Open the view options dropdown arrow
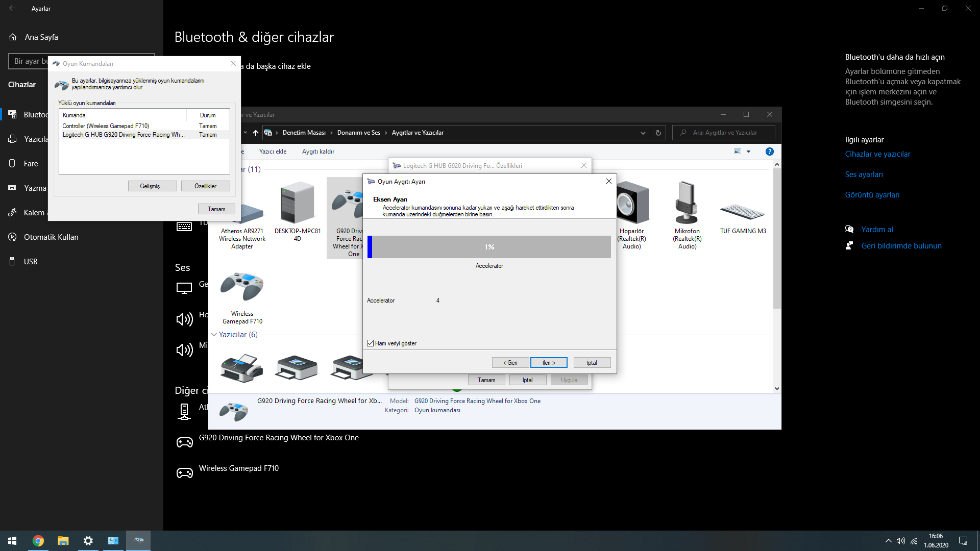This screenshot has height=551, width=980. (x=748, y=152)
